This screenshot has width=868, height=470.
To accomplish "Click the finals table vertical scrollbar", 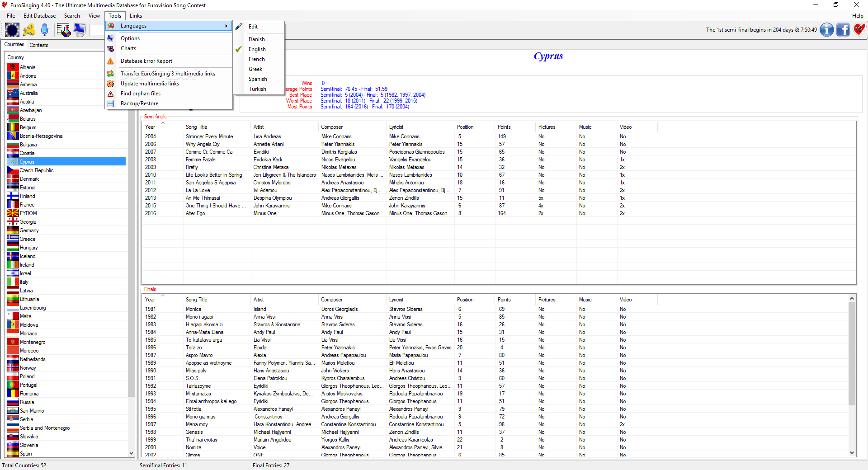I will point(852,353).
